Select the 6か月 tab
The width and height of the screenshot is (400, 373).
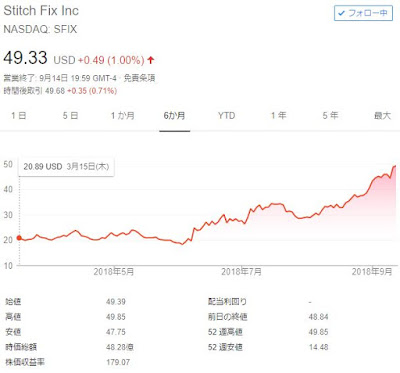coord(174,116)
